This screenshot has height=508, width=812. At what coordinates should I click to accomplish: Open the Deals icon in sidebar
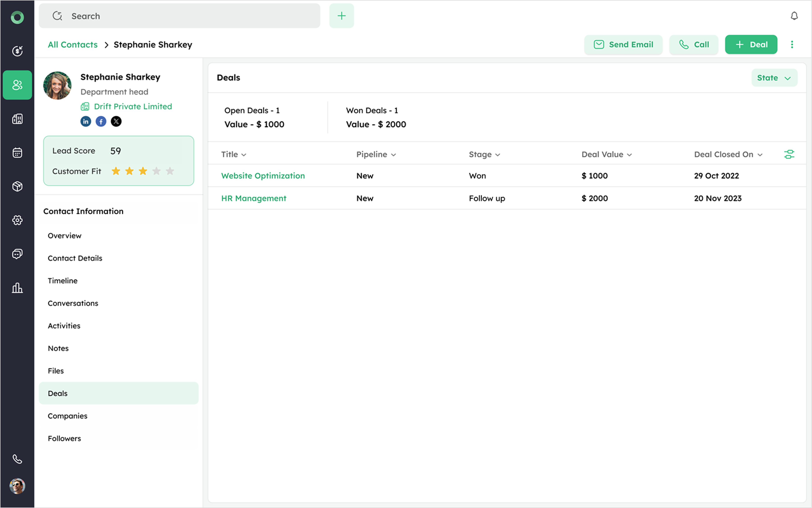(17, 51)
